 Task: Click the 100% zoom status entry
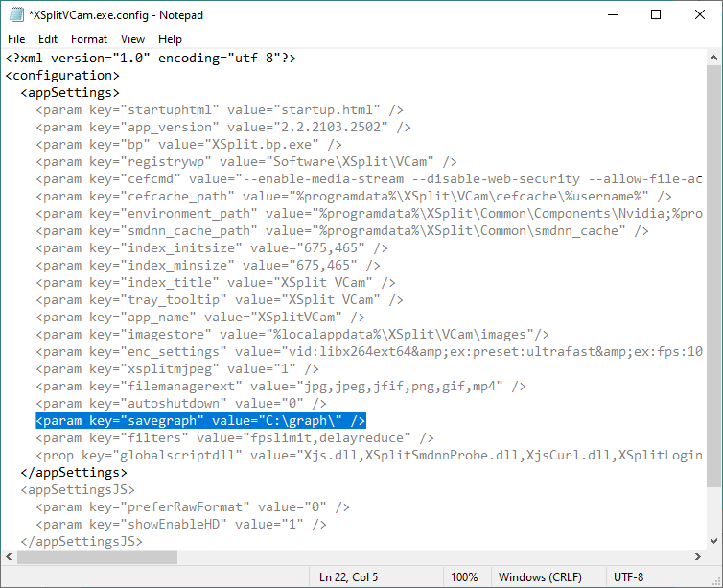(464, 577)
